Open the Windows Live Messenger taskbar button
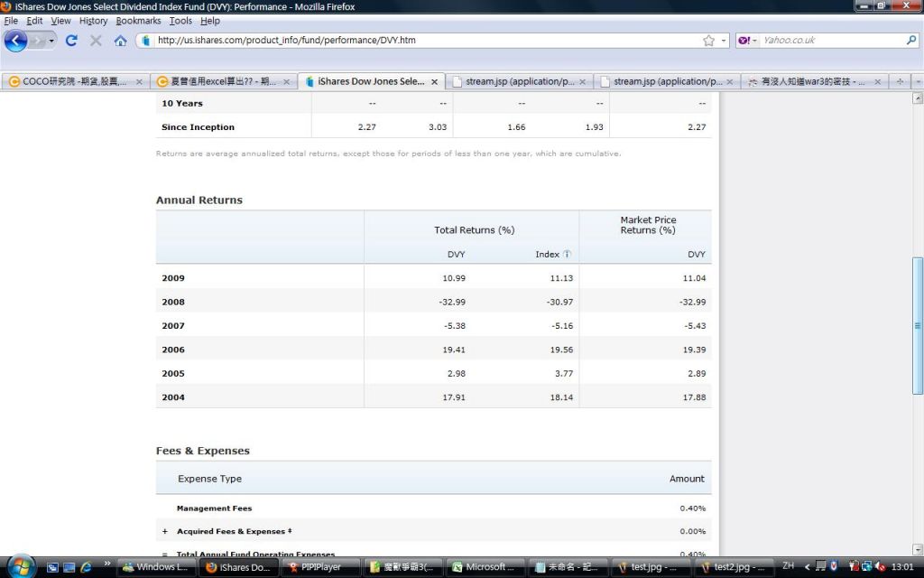924x578 pixels. click(156, 567)
